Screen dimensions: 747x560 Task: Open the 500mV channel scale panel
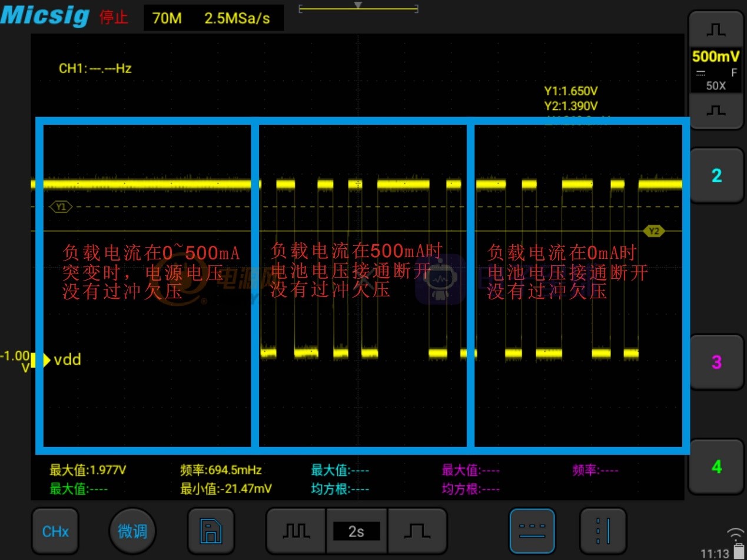click(716, 71)
